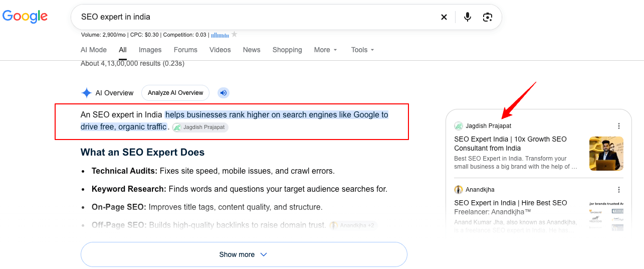The height and width of the screenshot is (269, 644).
Task: Click Anandkjha site name in card
Action: click(x=480, y=190)
